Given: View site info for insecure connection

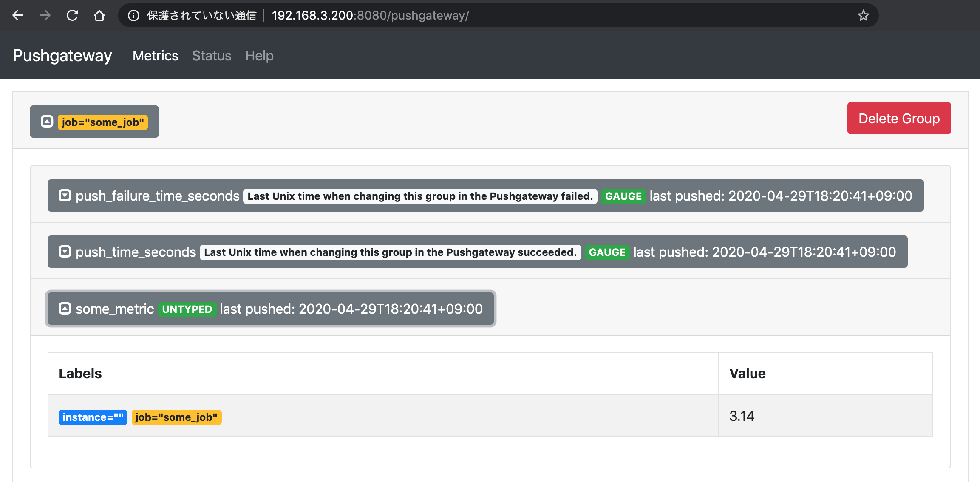Looking at the screenshot, I should (x=133, y=16).
